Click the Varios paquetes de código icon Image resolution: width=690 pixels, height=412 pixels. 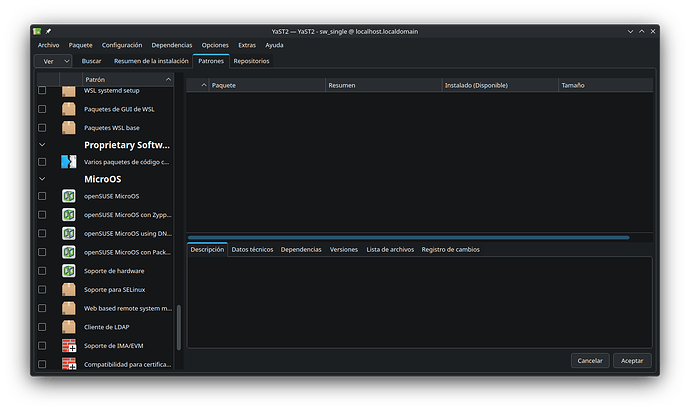[x=69, y=162]
